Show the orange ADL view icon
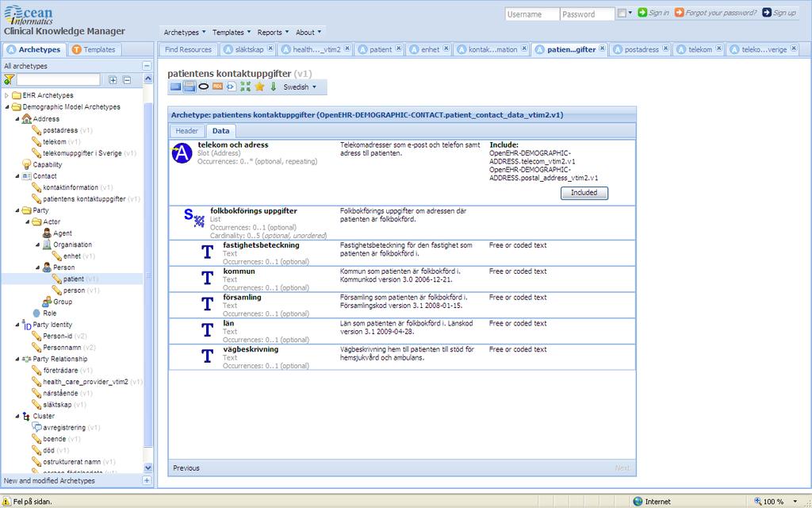This screenshot has width=812, height=508. tap(217, 87)
